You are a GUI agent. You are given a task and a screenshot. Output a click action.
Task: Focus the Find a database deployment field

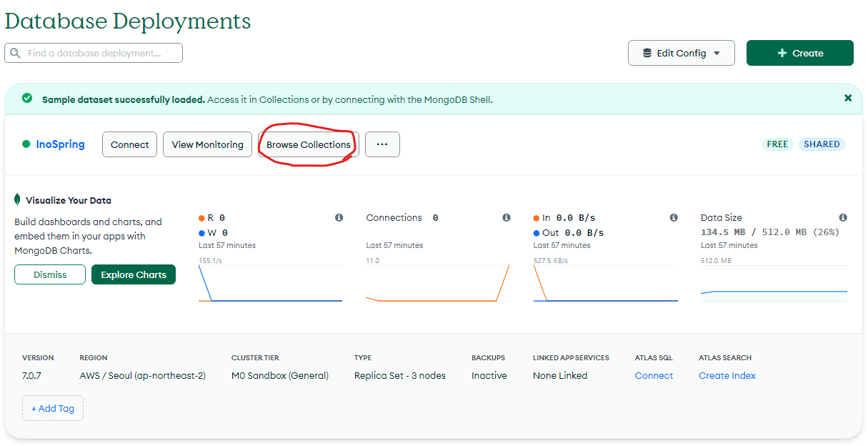click(x=94, y=53)
